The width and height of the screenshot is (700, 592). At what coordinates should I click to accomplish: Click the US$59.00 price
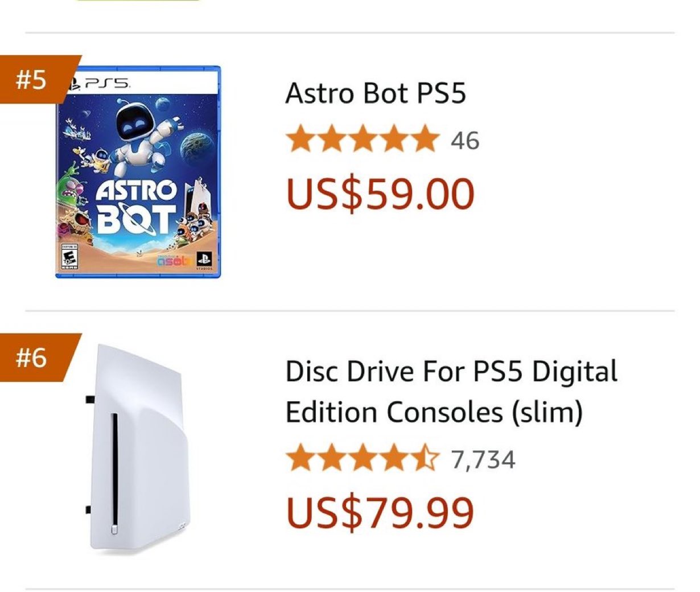(380, 194)
